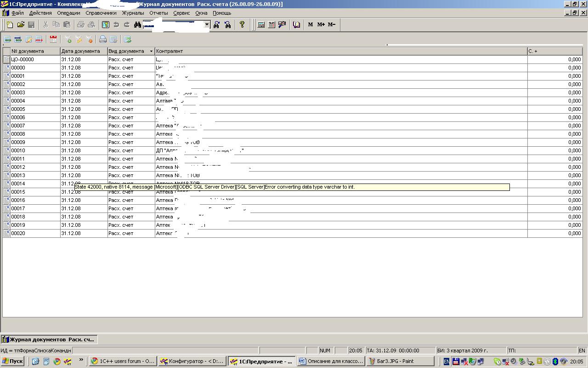Click the Open folder toolbar icon

click(x=21, y=25)
